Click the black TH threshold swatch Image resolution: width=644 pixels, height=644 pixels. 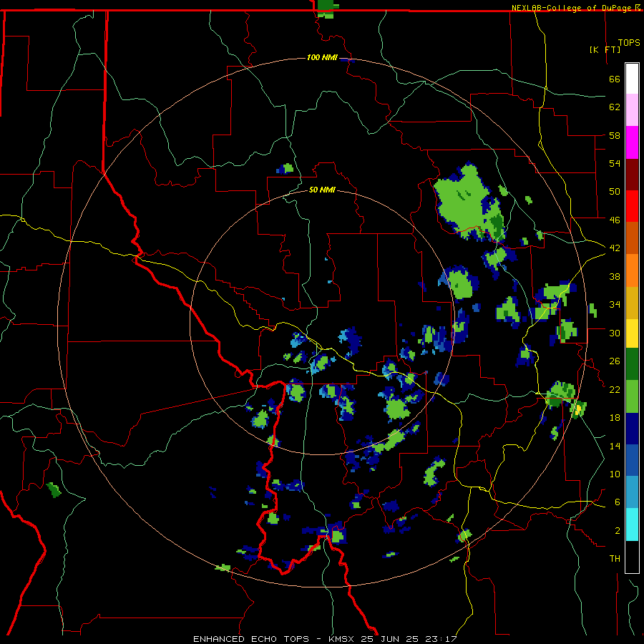tap(632, 557)
